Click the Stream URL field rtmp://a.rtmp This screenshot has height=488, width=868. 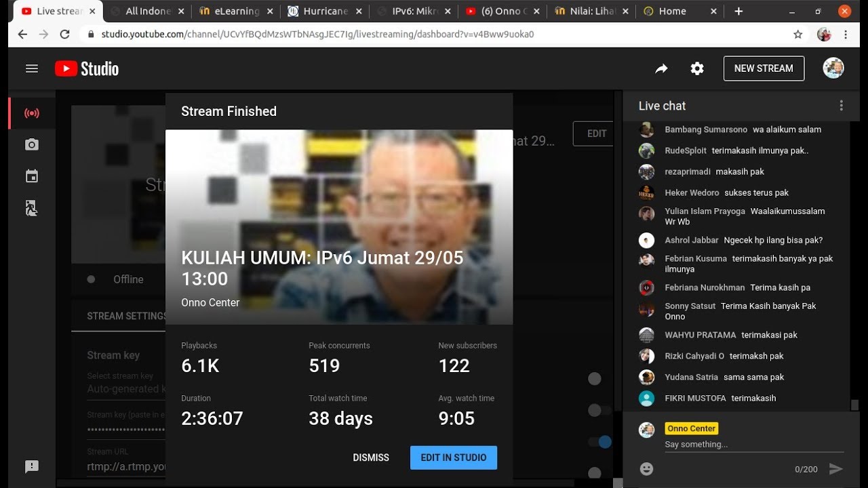(127, 467)
